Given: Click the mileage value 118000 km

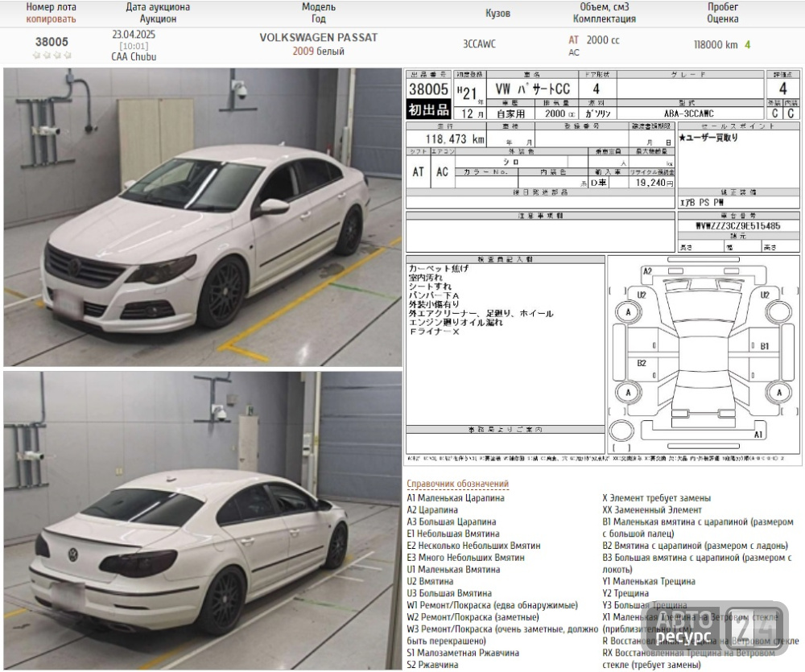Looking at the screenshot, I should (715, 44).
